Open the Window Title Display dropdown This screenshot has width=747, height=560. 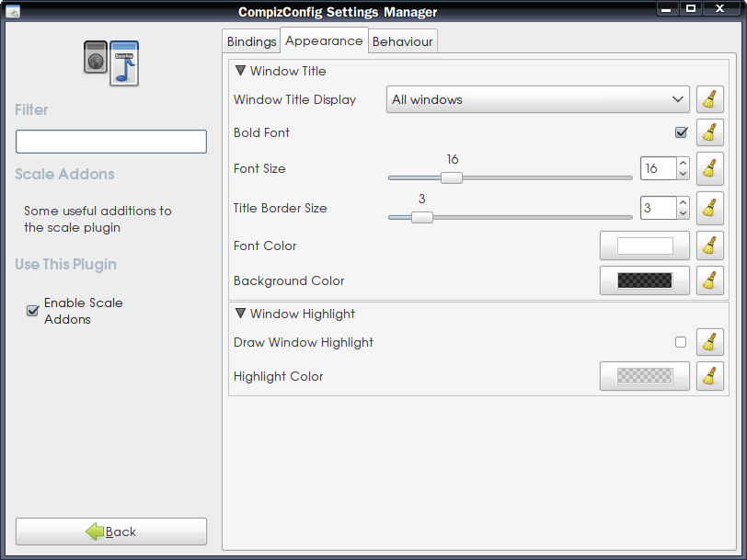pyautogui.click(x=538, y=99)
